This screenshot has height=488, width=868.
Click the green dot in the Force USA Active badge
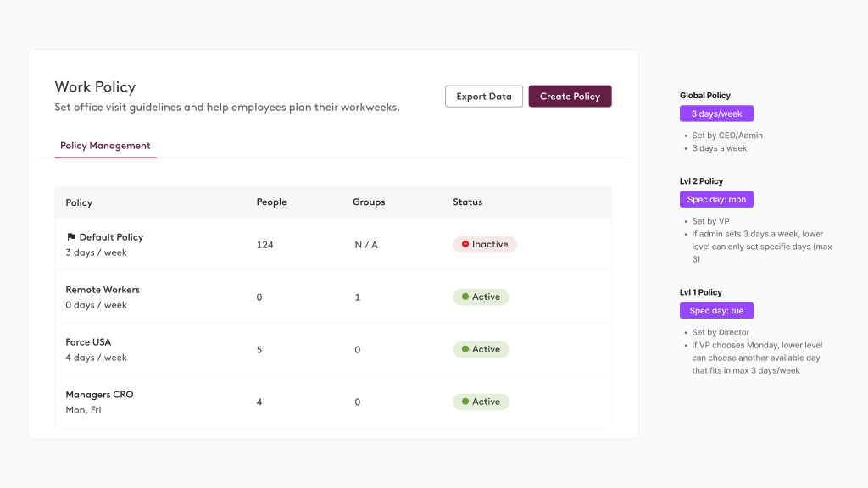pos(465,350)
